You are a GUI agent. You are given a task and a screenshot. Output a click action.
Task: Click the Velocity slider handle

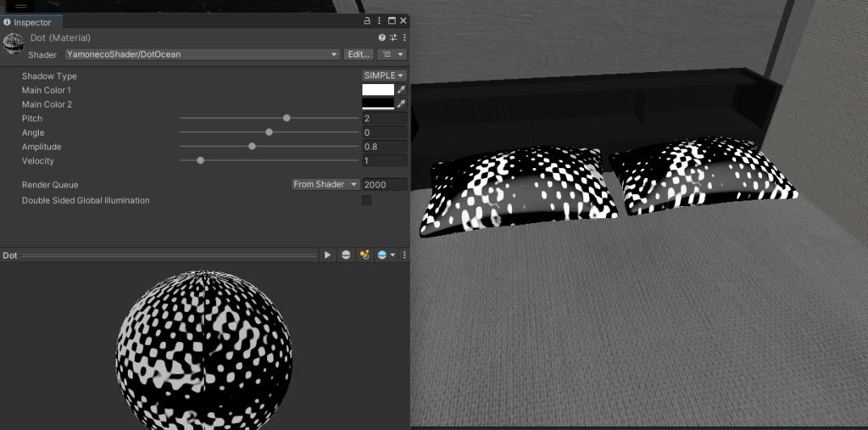tap(200, 160)
